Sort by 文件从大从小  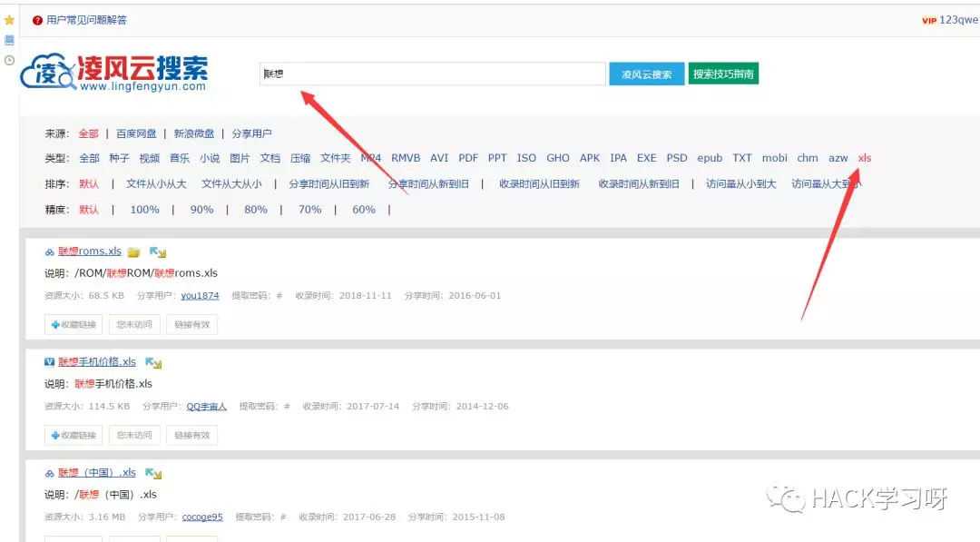click(231, 183)
